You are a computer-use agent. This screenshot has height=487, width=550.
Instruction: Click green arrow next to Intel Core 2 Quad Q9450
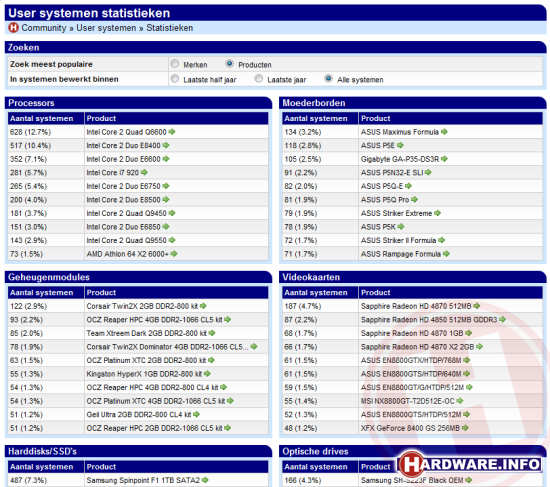click(172, 213)
